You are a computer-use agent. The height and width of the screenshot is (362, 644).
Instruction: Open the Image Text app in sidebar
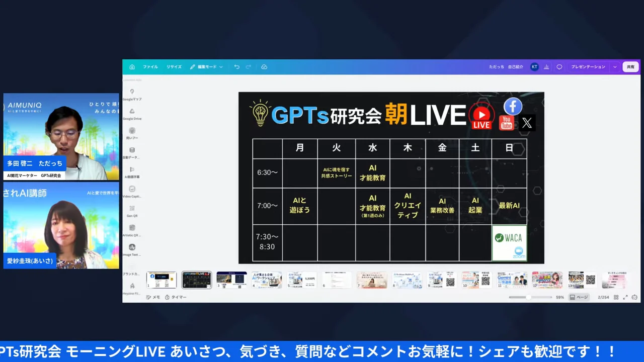[132, 250]
